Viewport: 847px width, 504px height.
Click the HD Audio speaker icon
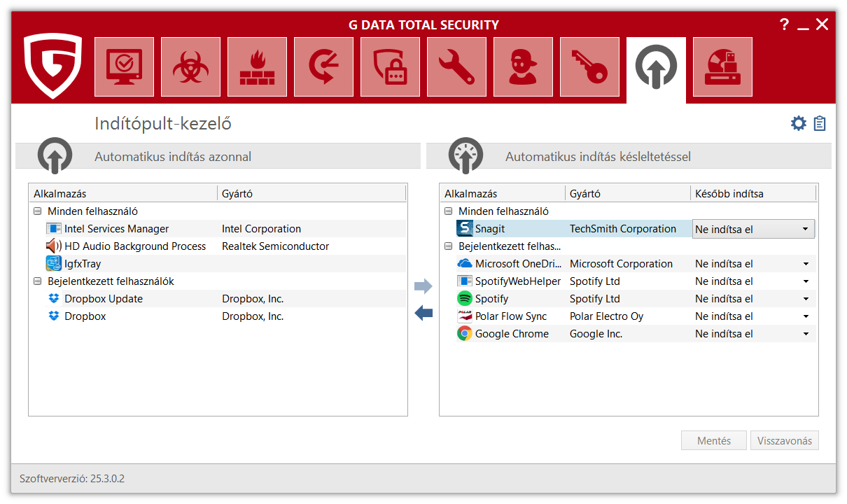(54, 246)
